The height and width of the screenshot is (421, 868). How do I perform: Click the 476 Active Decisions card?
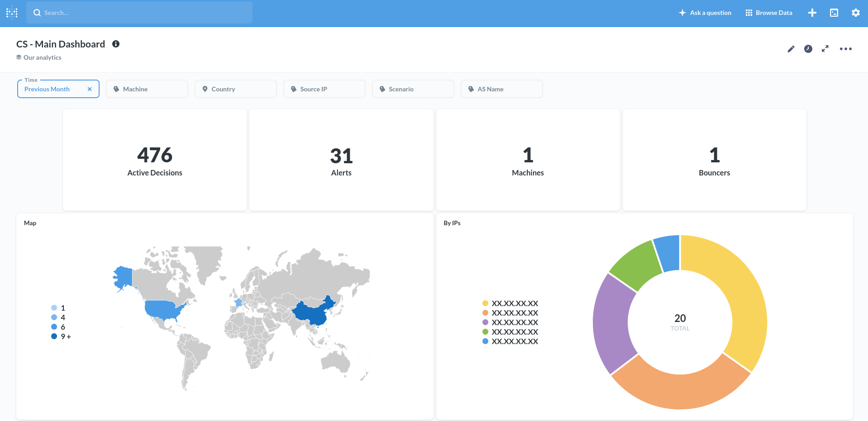[x=155, y=160]
